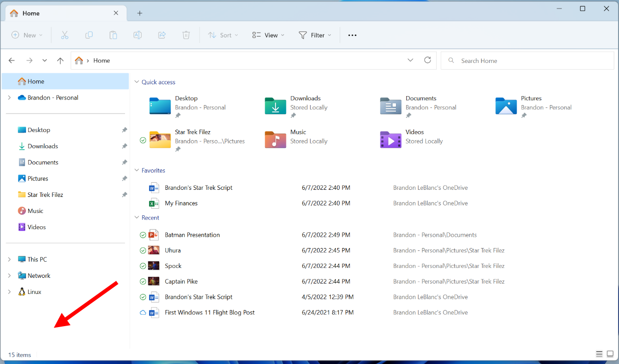The height and width of the screenshot is (364, 619).
Task: Expand This PC tree node
Action: click(x=9, y=259)
